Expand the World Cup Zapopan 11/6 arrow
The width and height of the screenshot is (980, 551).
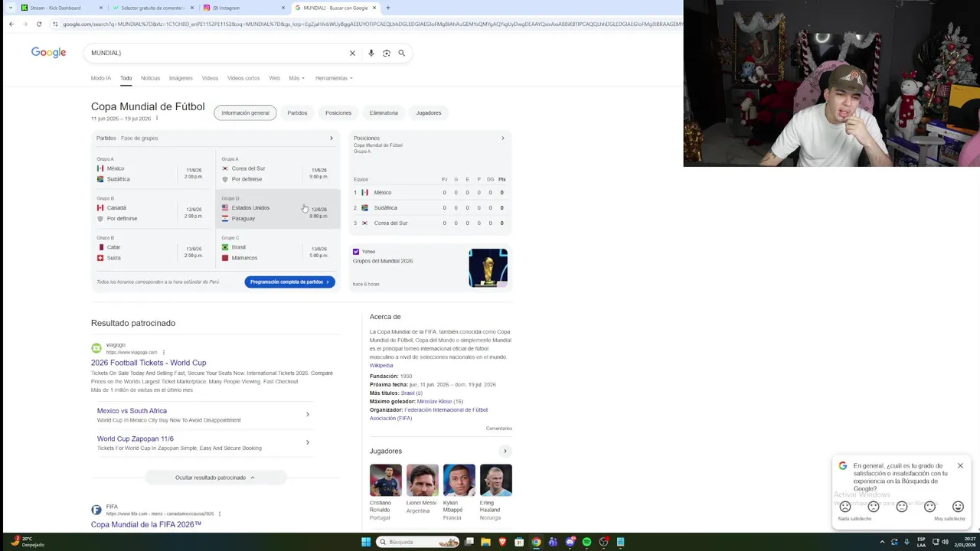308,442
